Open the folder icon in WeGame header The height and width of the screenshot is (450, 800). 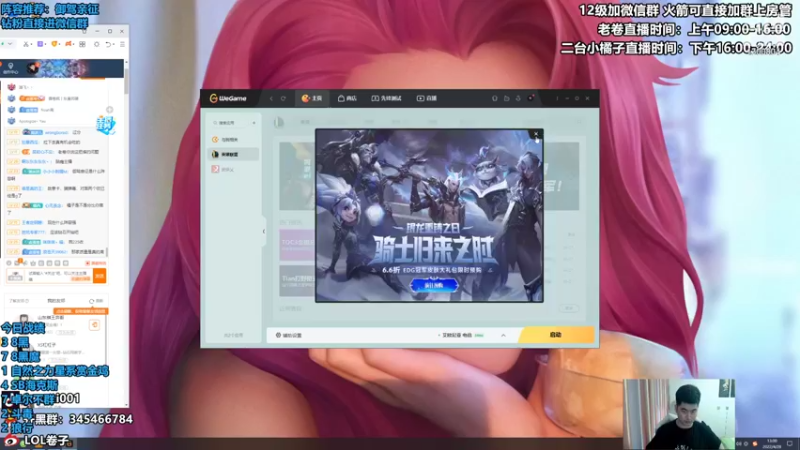tap(507, 98)
